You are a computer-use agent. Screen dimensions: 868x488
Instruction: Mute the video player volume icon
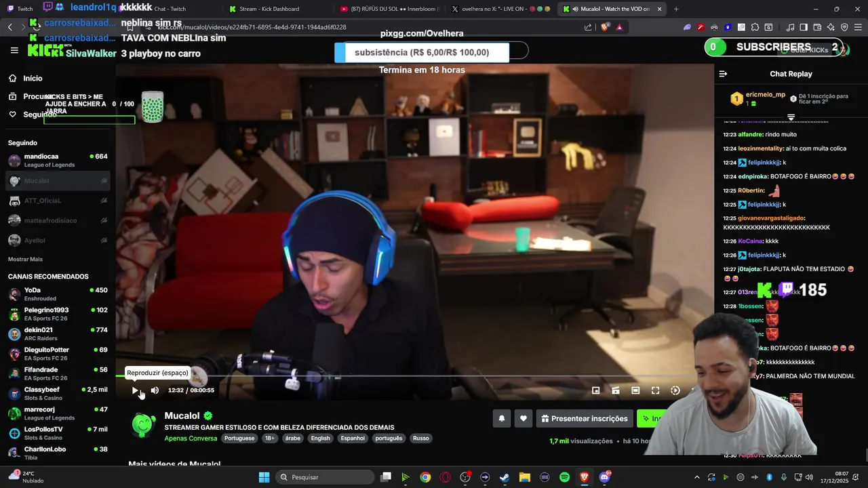tap(155, 390)
